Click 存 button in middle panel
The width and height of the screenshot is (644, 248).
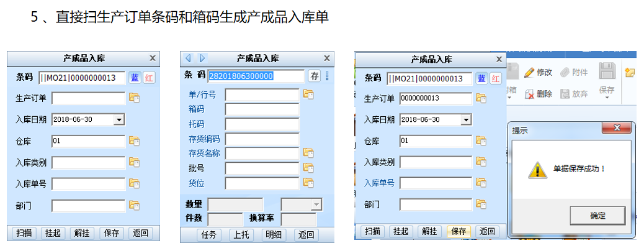click(315, 76)
